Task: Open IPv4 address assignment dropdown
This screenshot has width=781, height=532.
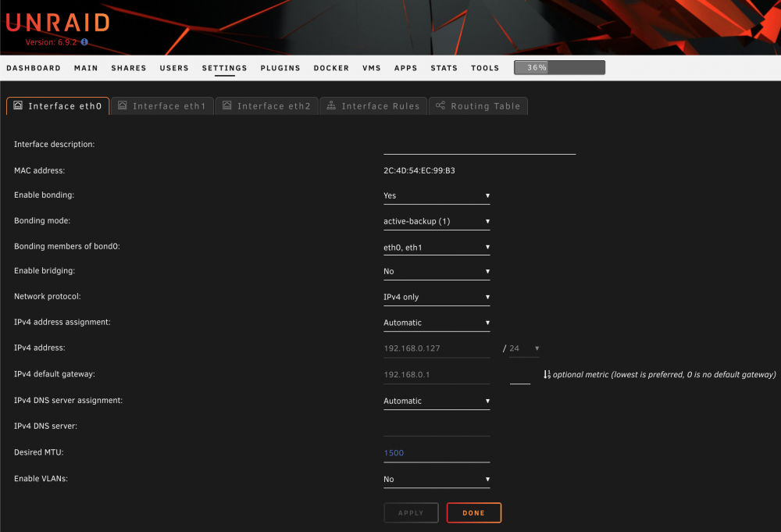Action: pyautogui.click(x=437, y=323)
